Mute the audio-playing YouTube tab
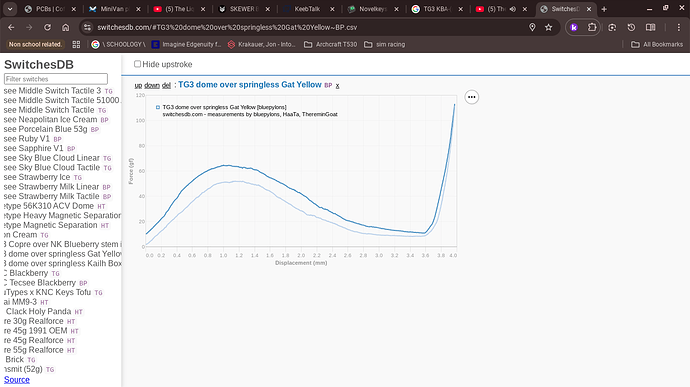 (x=513, y=9)
